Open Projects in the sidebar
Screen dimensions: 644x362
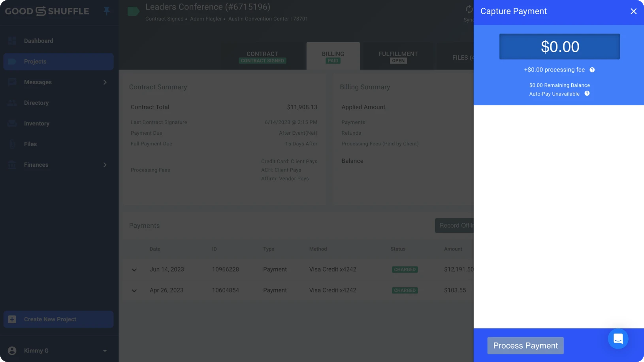[58, 62]
